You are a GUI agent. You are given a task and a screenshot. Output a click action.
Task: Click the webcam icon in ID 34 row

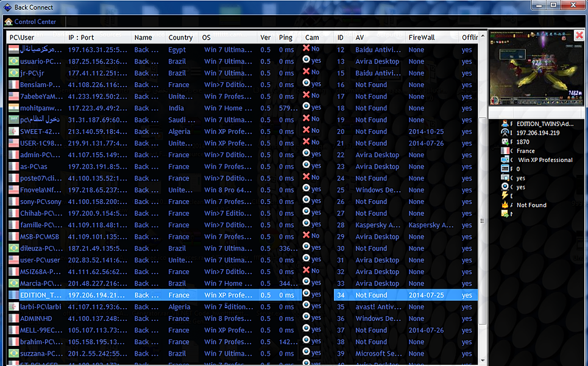(306, 294)
